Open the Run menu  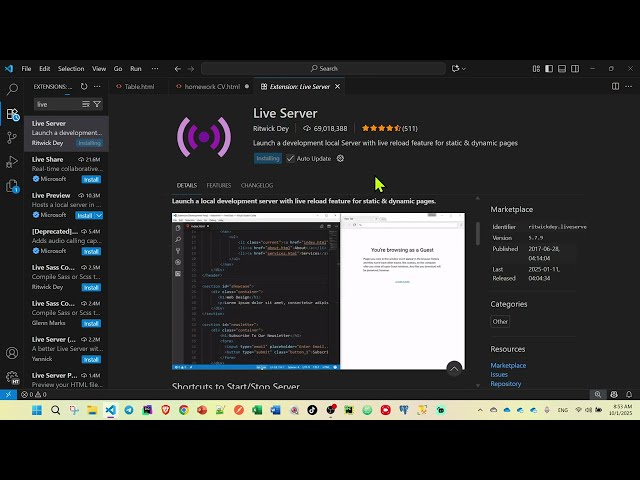coord(136,69)
